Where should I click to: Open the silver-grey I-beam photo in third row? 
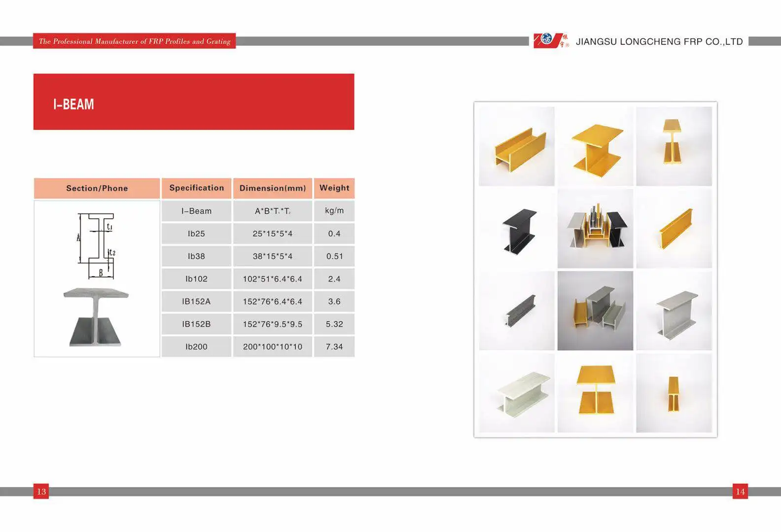point(674,311)
